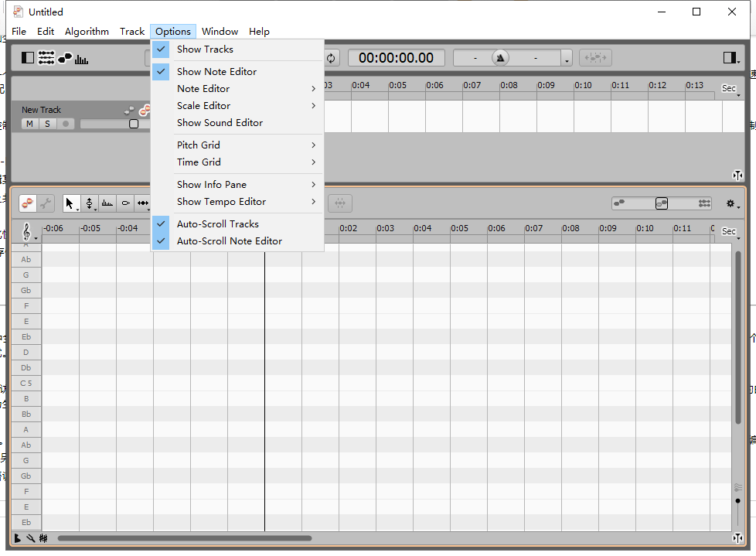The image size is (756, 556).
Task: Click the note blobs icon in top toolbar
Action: click(x=65, y=58)
